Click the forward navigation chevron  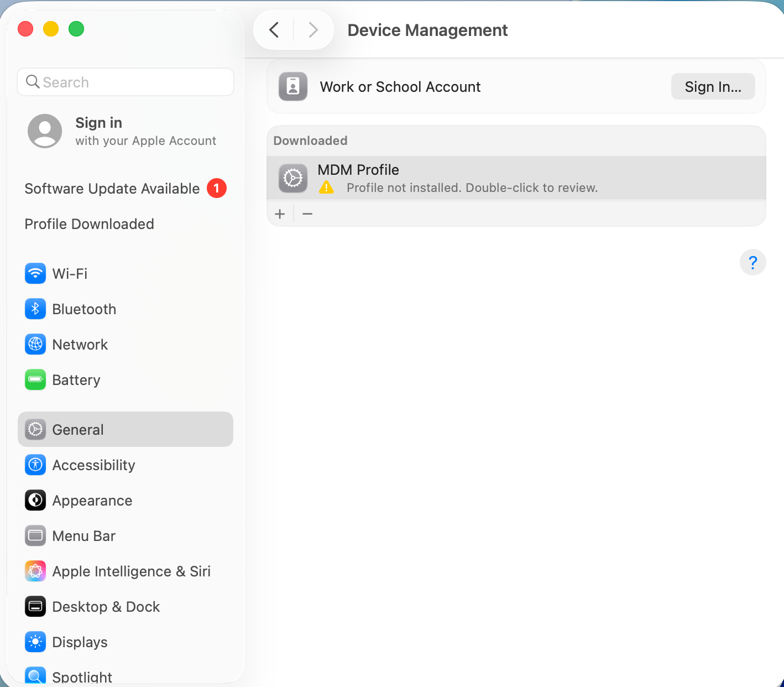click(x=313, y=30)
